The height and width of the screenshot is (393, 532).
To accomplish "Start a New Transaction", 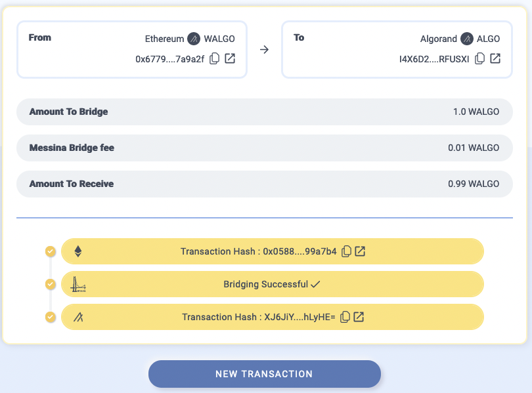I will pos(265,374).
